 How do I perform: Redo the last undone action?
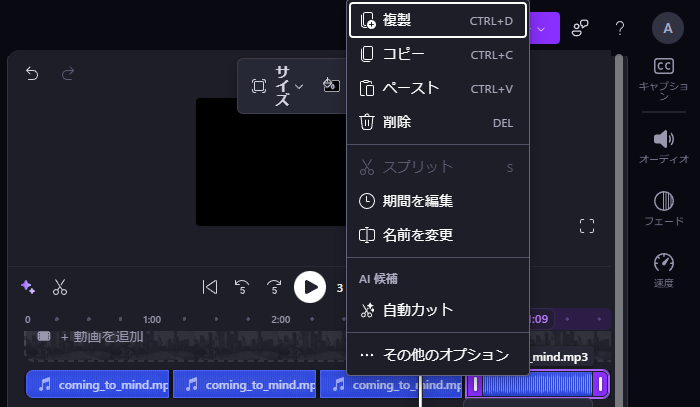[x=67, y=74]
